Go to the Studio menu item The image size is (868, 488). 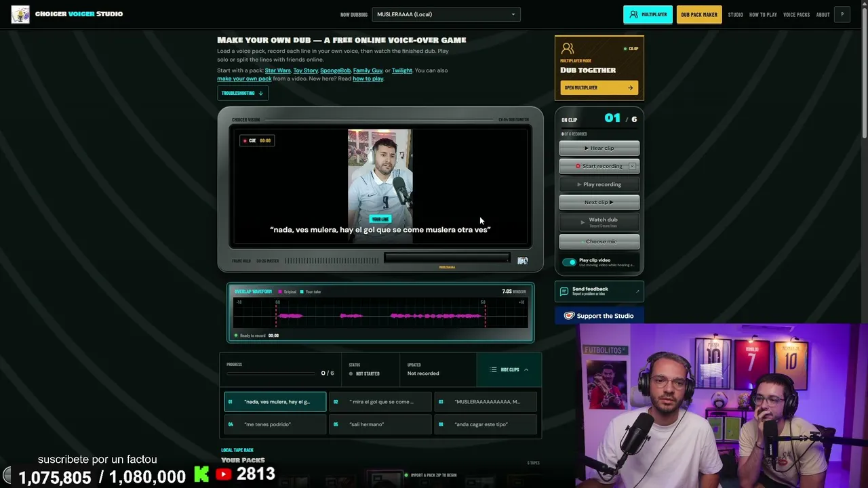736,15
